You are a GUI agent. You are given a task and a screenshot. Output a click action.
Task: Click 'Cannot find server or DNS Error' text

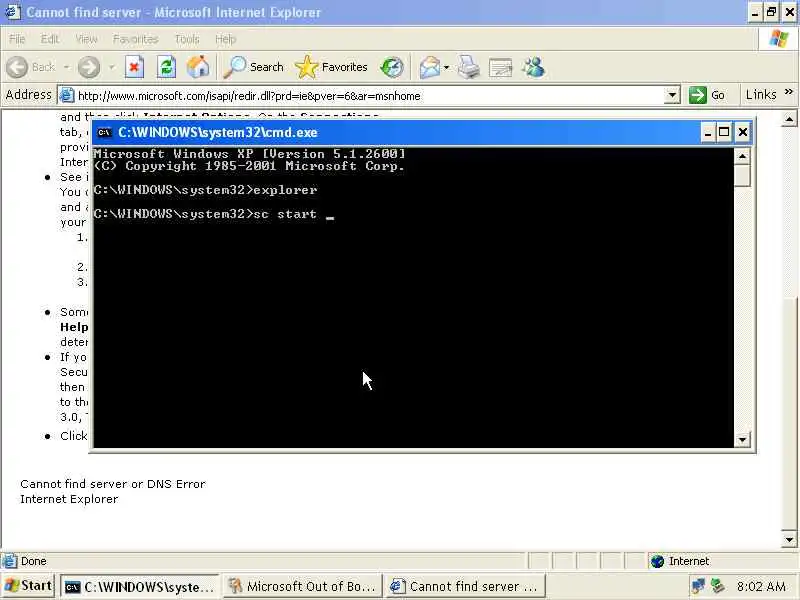tap(113, 484)
